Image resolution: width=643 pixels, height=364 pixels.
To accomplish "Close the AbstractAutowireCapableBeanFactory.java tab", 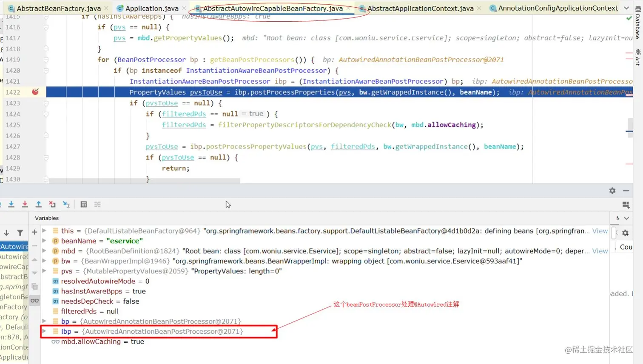I will pyautogui.click(x=348, y=8).
